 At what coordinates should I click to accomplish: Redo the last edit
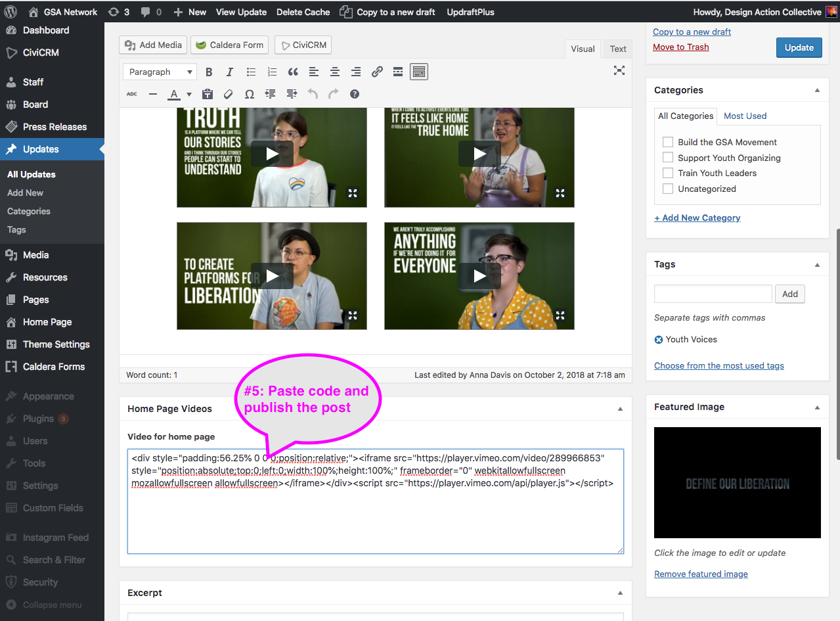[x=334, y=94]
